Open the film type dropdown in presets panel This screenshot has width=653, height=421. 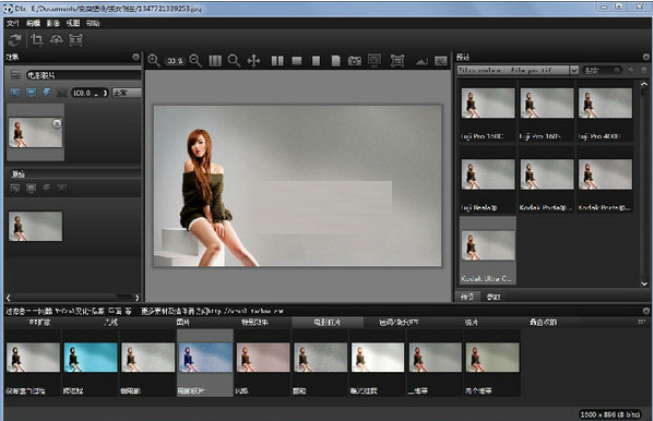click(x=517, y=70)
